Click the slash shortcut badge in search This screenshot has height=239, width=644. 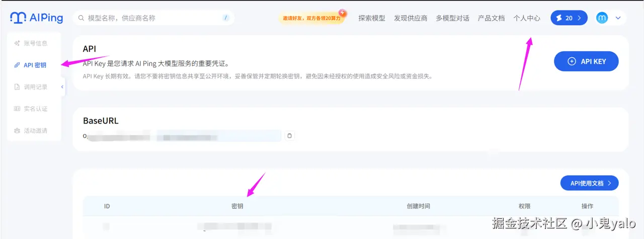[226, 18]
